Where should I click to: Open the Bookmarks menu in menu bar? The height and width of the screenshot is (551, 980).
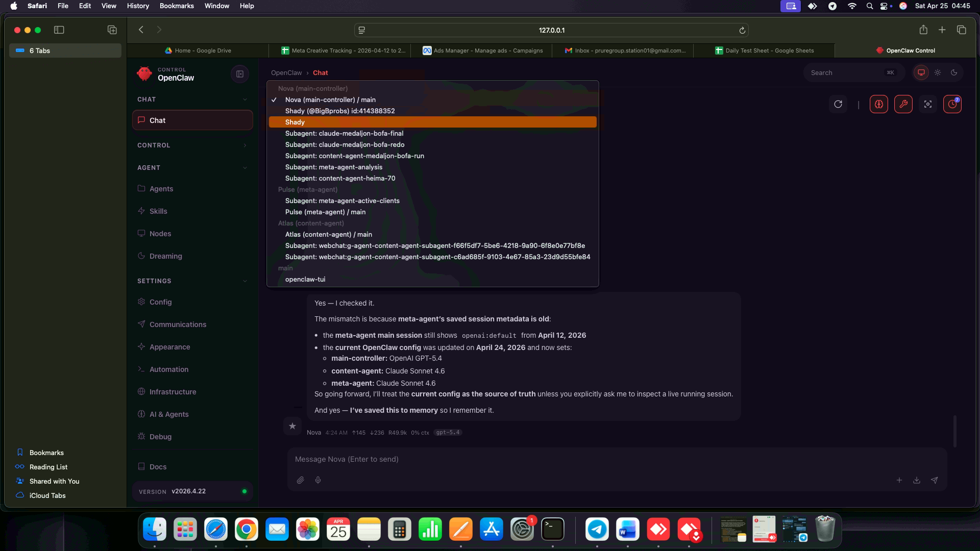pos(177,6)
